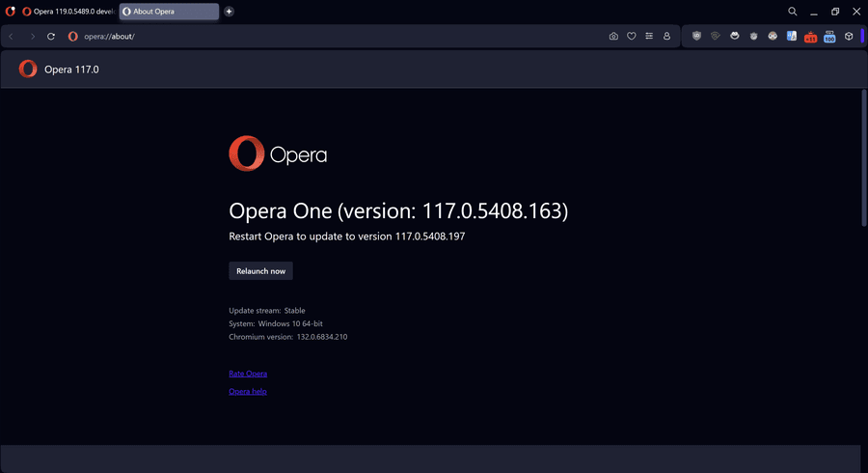Bookmark this page with the heart icon
Image resolution: width=868 pixels, height=473 pixels.
(x=631, y=36)
